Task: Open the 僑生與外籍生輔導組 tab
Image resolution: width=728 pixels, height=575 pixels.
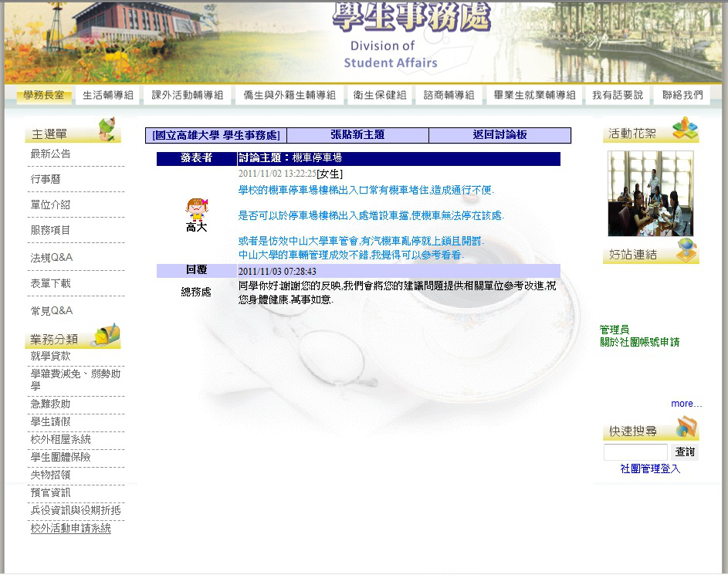Action: (290, 95)
